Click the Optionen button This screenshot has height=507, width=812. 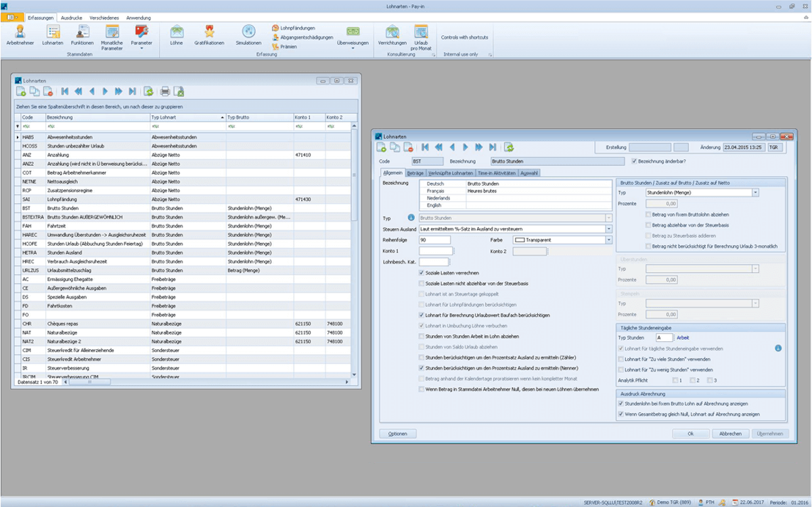pyautogui.click(x=398, y=433)
